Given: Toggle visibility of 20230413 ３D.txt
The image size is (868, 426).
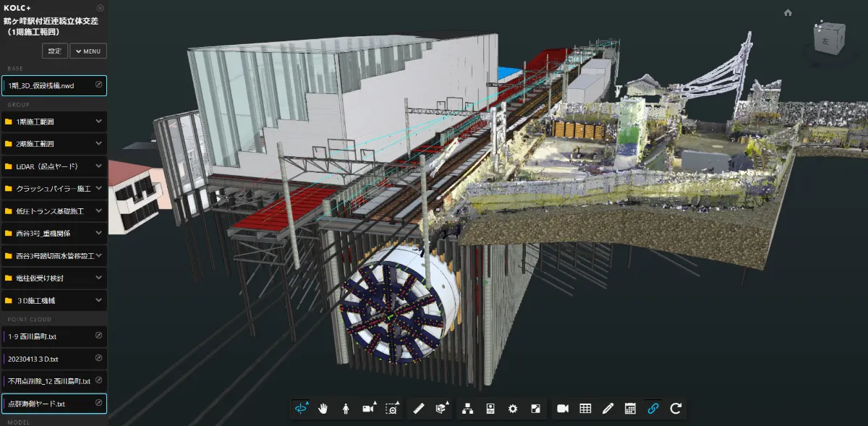Looking at the screenshot, I should click(99, 358).
